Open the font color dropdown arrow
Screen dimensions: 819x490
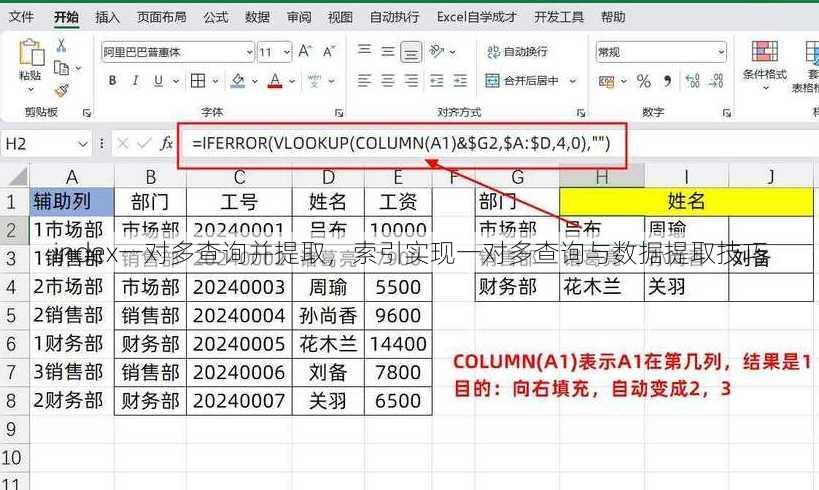click(292, 81)
